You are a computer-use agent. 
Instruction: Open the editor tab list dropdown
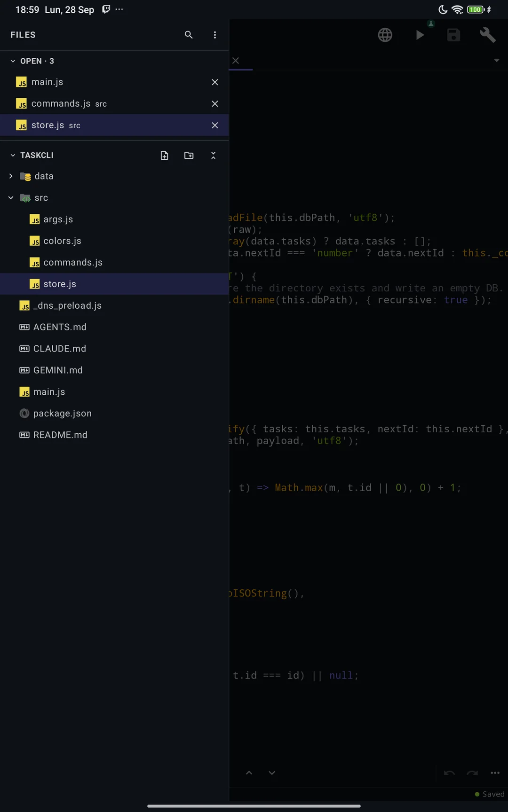pyautogui.click(x=497, y=61)
